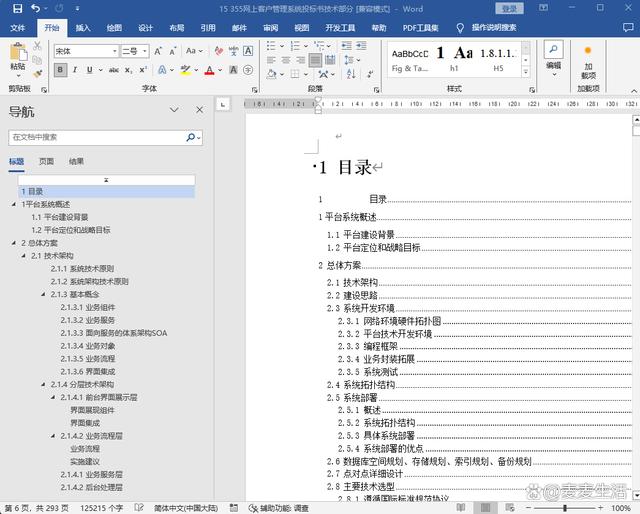This screenshot has height=514, width=640.
Task: Click the Add-ins icon on ribbon
Action: pos(588,53)
